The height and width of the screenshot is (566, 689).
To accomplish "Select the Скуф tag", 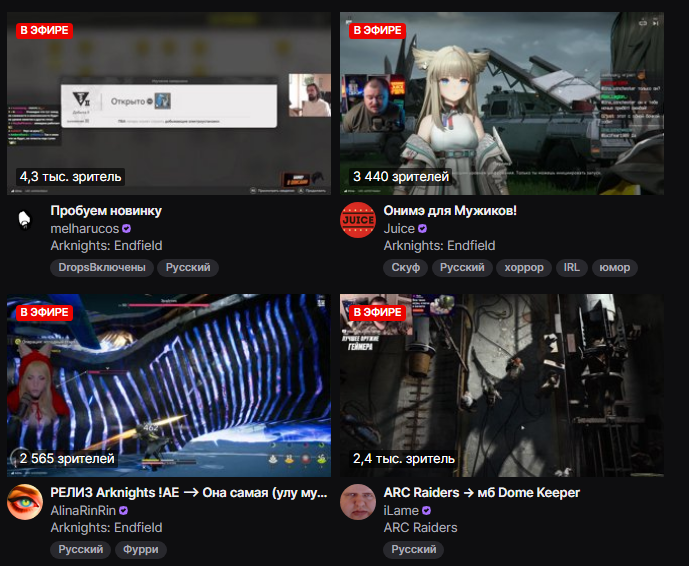I will click(406, 268).
